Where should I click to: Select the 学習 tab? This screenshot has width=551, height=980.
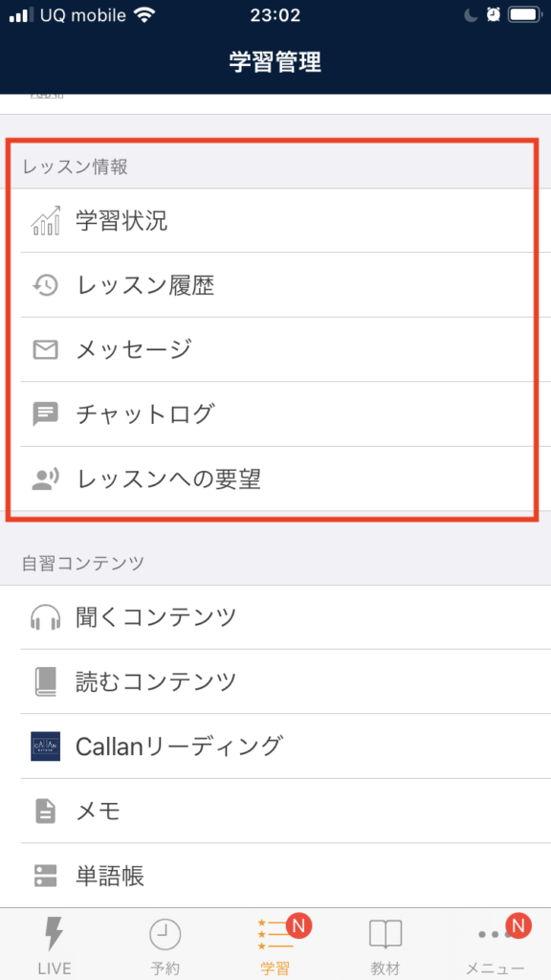point(275,945)
